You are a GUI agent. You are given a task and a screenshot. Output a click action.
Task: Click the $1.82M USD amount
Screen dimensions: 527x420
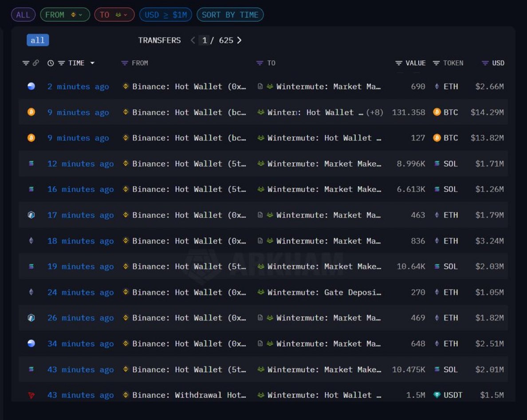coord(489,318)
